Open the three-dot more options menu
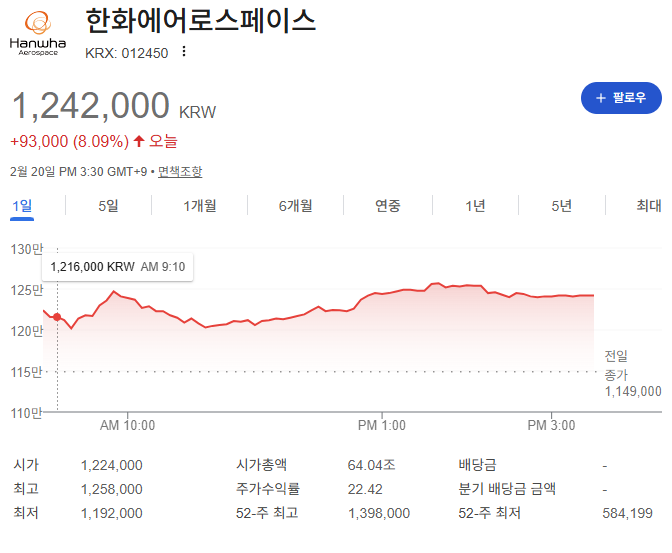Image resolution: width=672 pixels, height=553 pixels. [x=184, y=51]
